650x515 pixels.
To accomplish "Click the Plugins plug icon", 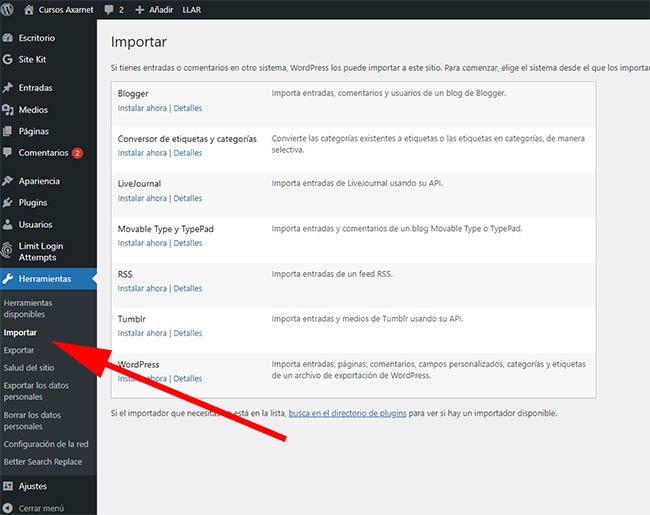I will pyautogui.click(x=9, y=203).
